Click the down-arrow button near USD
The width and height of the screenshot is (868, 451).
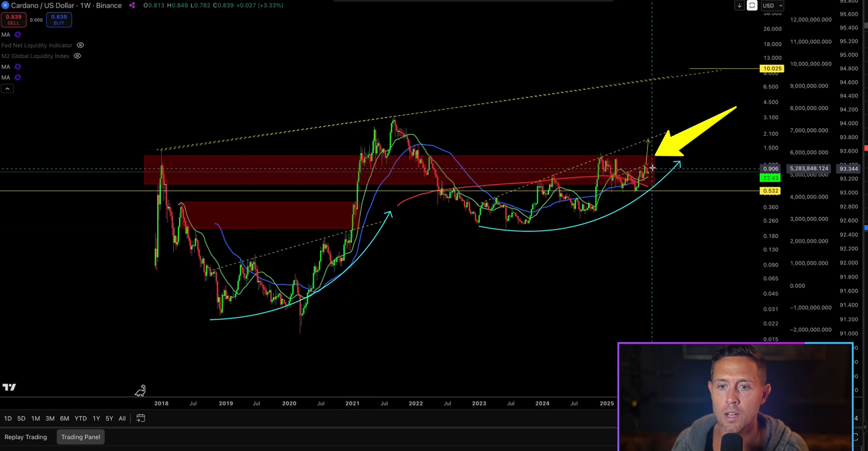[x=739, y=6]
